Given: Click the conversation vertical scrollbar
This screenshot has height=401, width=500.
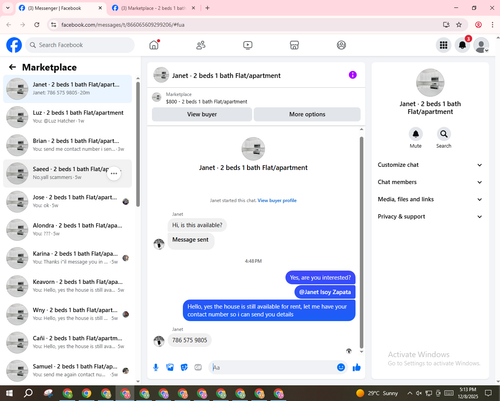Looking at the screenshot, I should (x=361, y=242).
